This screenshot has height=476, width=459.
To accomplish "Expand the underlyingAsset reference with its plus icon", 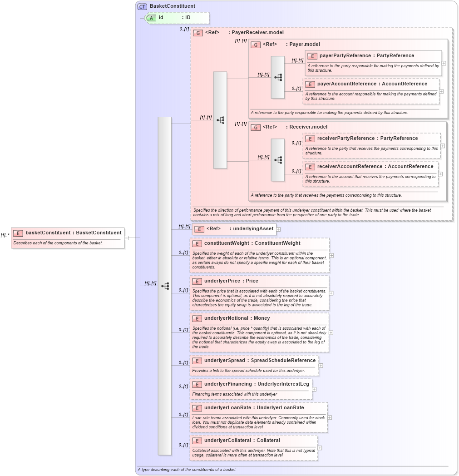I will point(278,229).
